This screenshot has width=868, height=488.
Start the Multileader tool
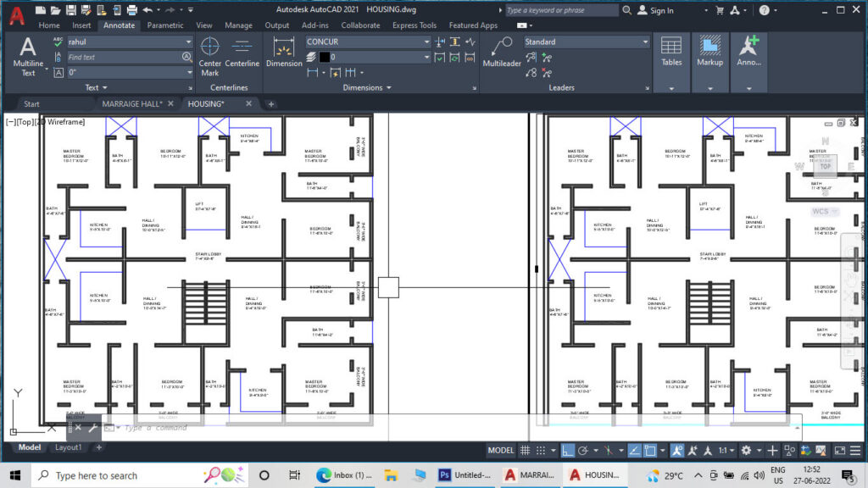pyautogui.click(x=502, y=53)
